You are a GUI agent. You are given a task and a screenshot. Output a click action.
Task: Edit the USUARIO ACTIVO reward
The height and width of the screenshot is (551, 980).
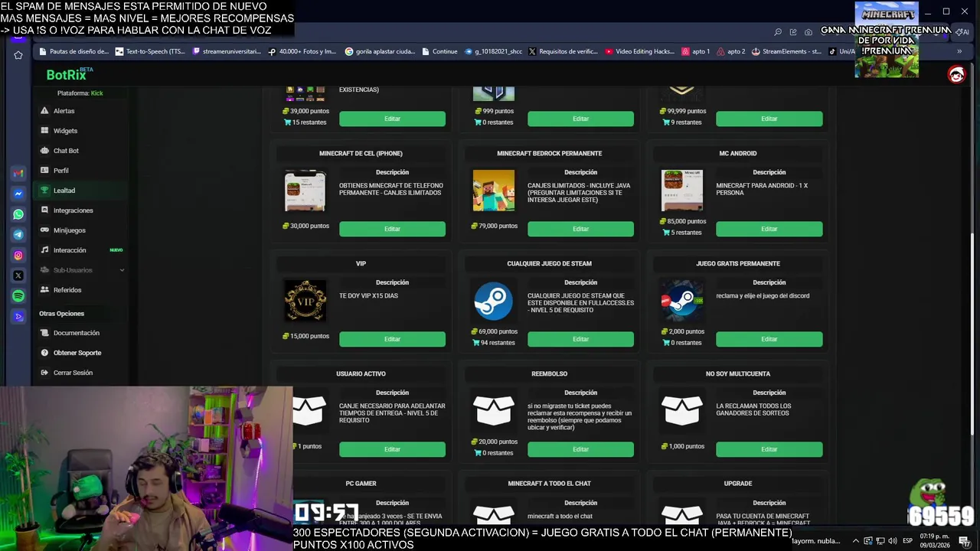[392, 449]
